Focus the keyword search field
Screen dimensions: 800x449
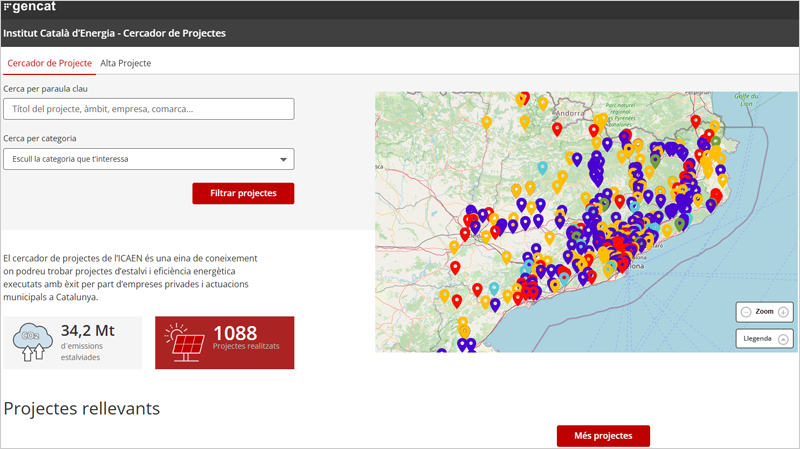148,109
